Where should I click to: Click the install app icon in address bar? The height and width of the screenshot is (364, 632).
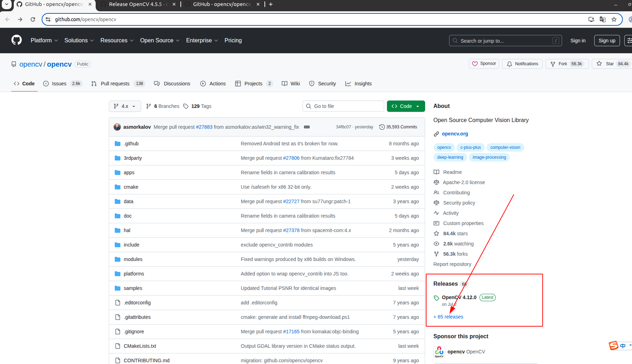(591, 19)
